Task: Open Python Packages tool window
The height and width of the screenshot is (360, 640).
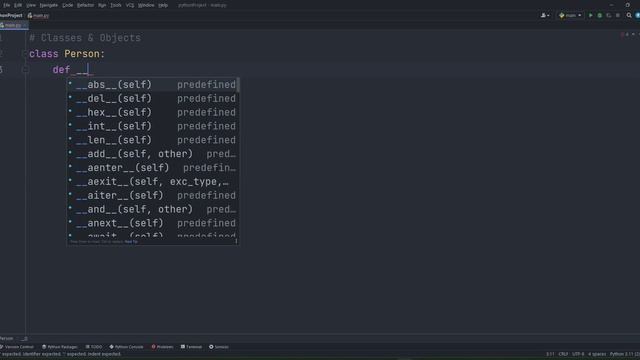Action: [60, 347]
